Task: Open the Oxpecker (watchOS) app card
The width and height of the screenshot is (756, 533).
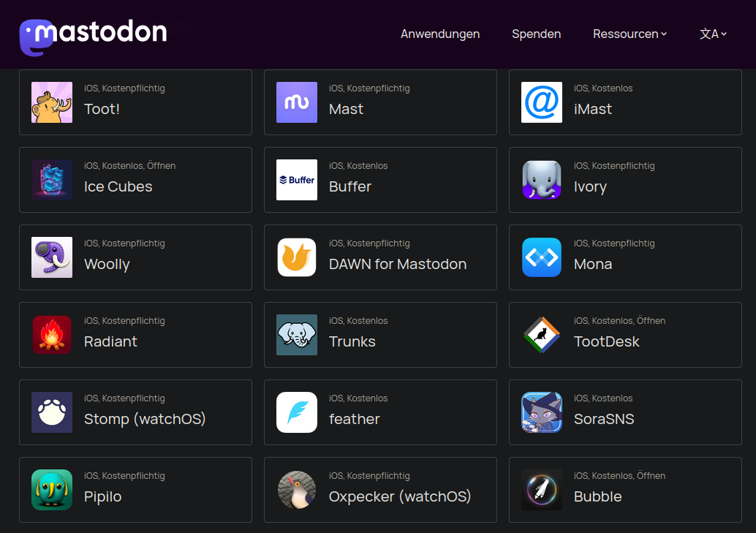Action: tap(380, 490)
